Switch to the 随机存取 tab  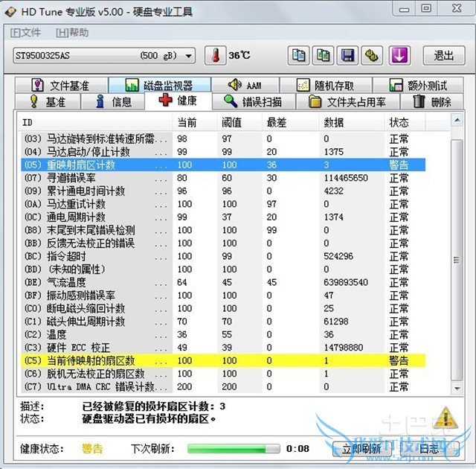326,86
